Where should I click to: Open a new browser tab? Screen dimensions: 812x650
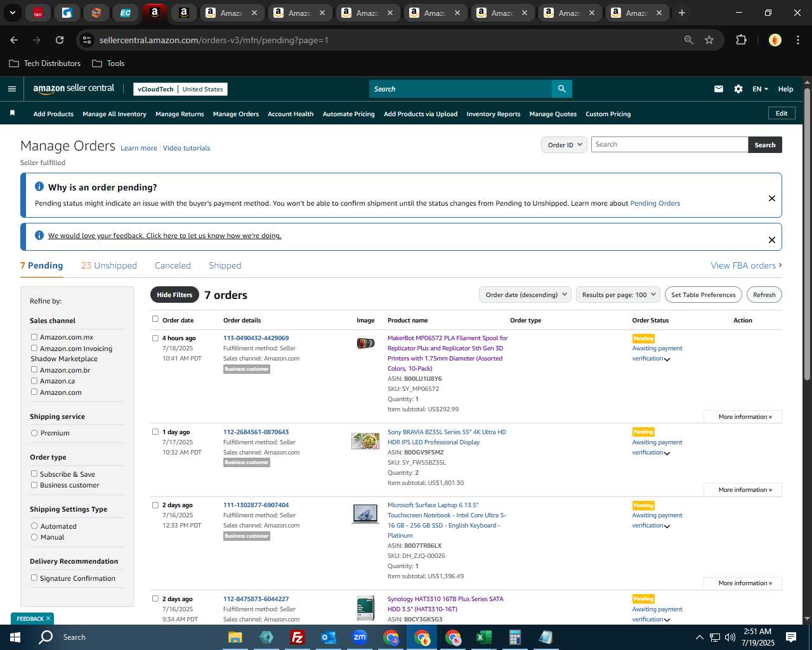[682, 13]
